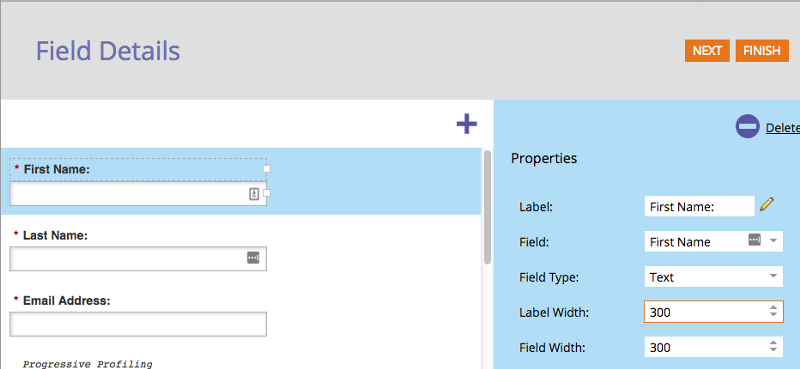
Task: Click the form list vertical scrollbar
Action: (x=487, y=207)
